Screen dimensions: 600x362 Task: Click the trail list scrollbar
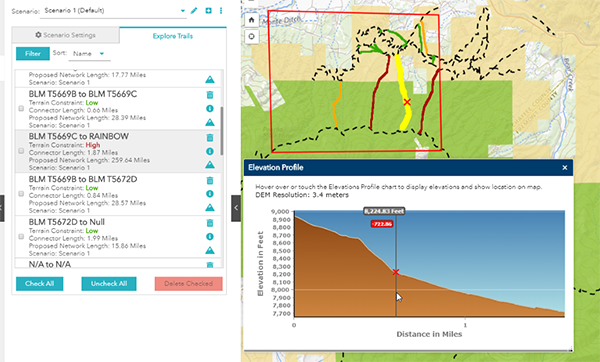coord(221,131)
